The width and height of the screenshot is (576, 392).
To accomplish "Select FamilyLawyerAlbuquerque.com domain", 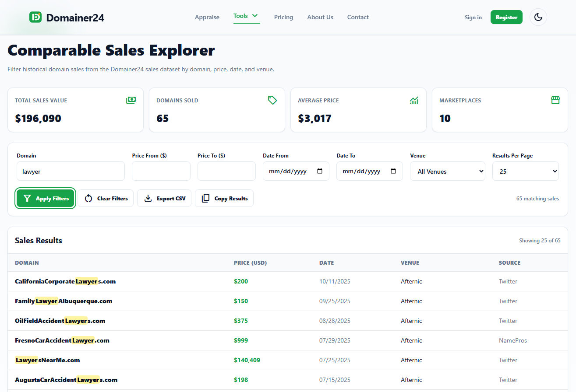I will tap(64, 301).
